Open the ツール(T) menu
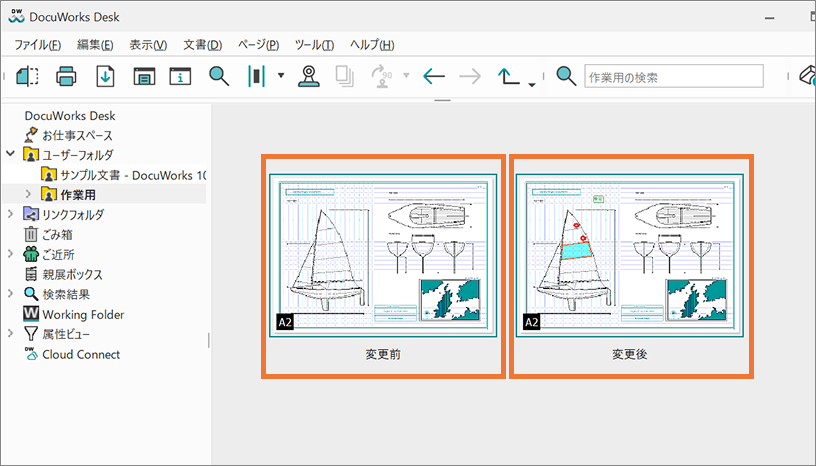 pos(314,45)
